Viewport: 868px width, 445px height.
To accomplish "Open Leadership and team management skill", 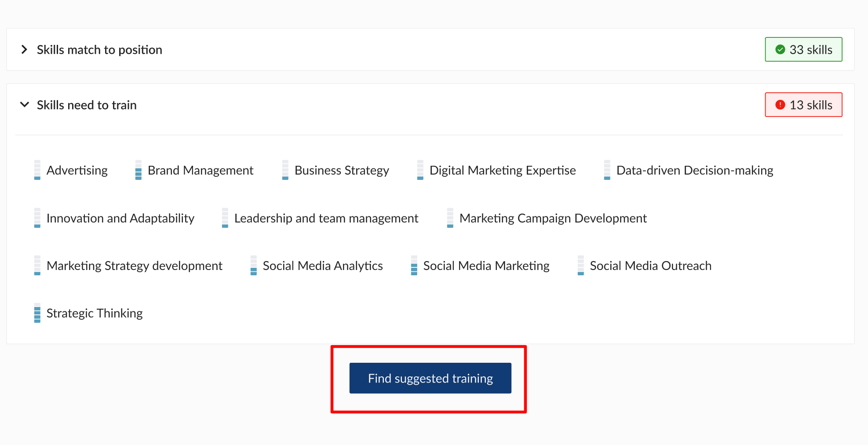I will (x=326, y=218).
